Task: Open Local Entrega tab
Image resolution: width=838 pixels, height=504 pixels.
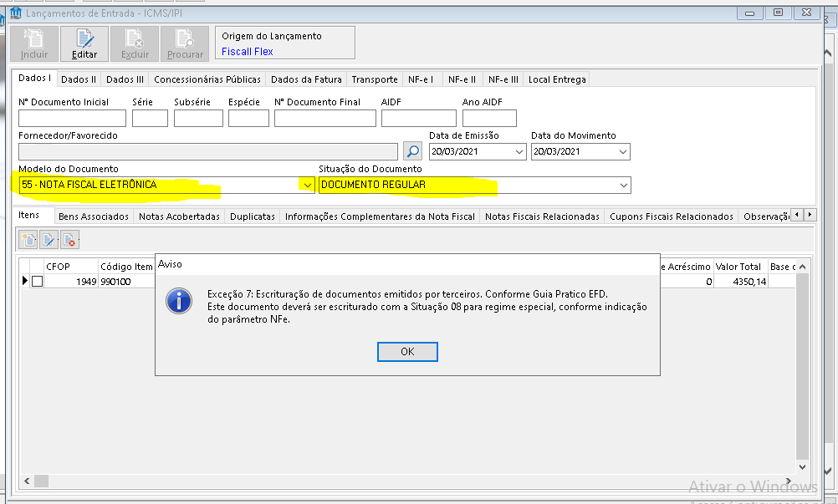Action: [557, 79]
